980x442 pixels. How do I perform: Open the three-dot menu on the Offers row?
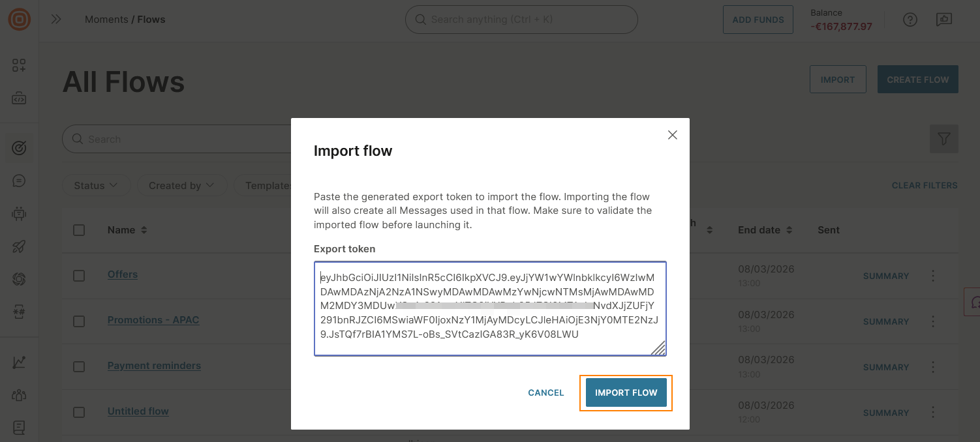932,275
